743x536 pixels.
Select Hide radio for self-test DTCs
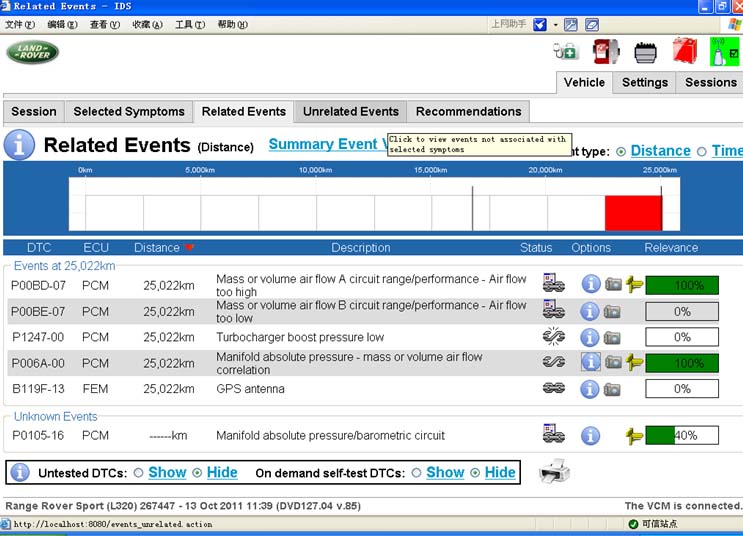click(x=475, y=473)
